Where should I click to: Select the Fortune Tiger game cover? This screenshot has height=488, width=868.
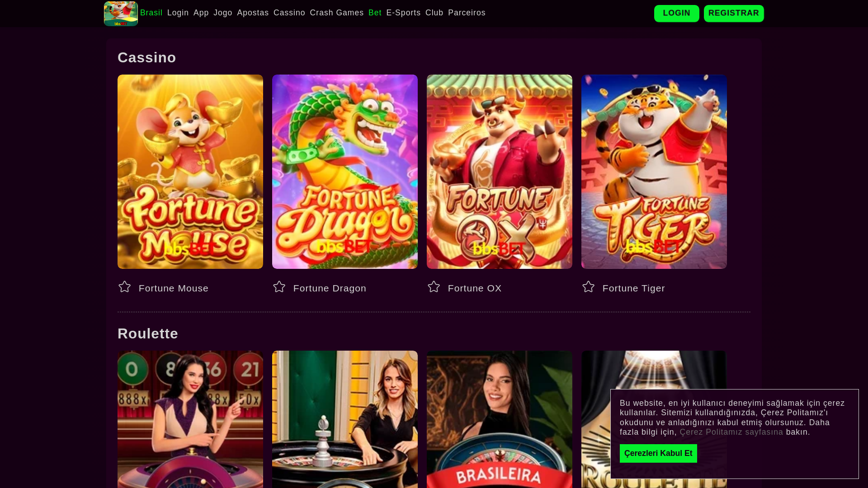[x=654, y=172]
